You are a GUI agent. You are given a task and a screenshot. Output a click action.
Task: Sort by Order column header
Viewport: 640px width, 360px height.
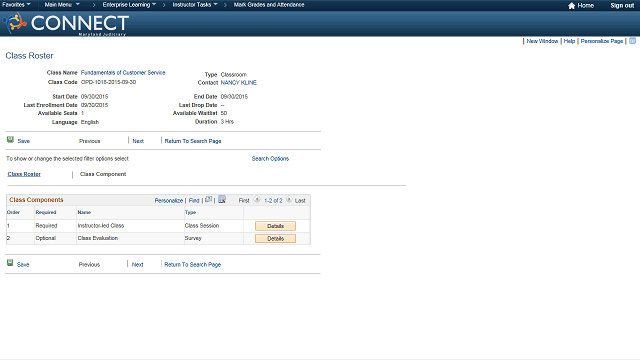coord(13,212)
